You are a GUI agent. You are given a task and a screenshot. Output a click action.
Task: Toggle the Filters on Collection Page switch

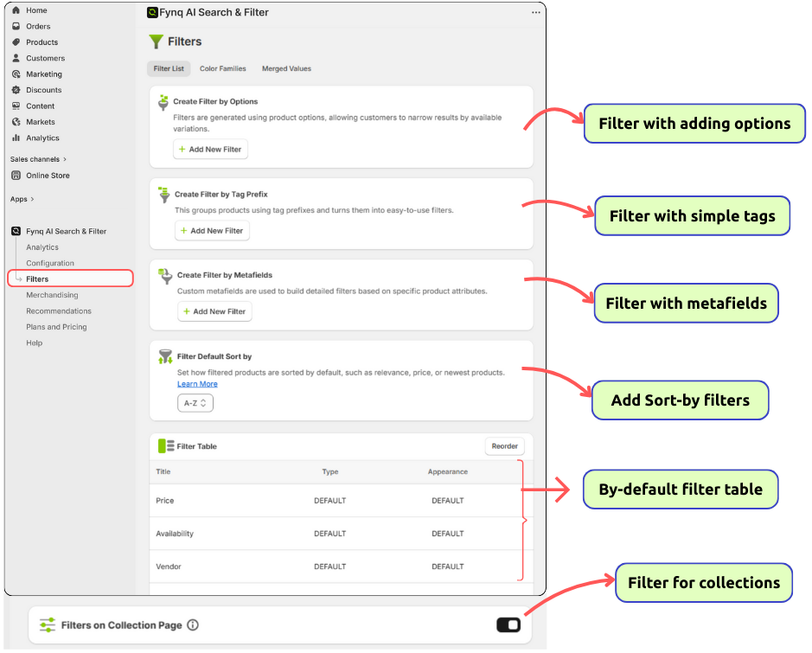pyautogui.click(x=508, y=625)
